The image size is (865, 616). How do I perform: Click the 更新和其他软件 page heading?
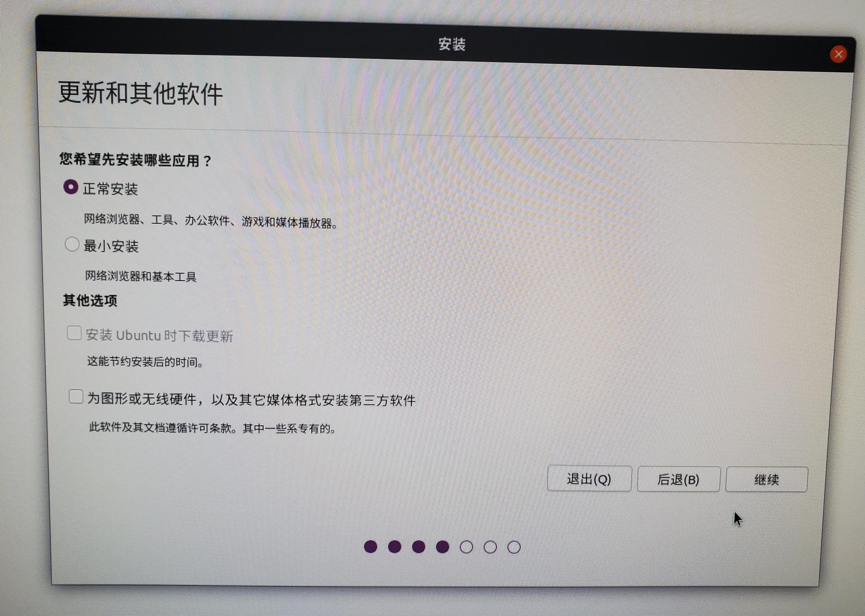coord(140,93)
